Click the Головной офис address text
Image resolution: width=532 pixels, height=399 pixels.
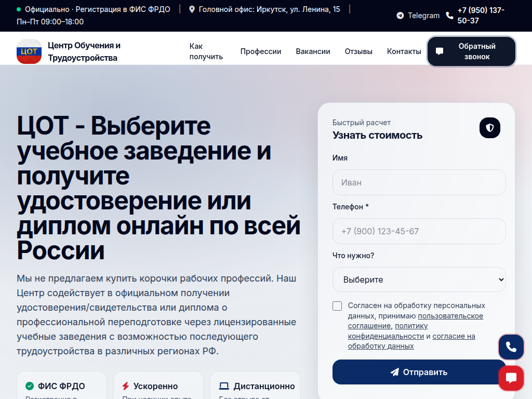(x=270, y=9)
